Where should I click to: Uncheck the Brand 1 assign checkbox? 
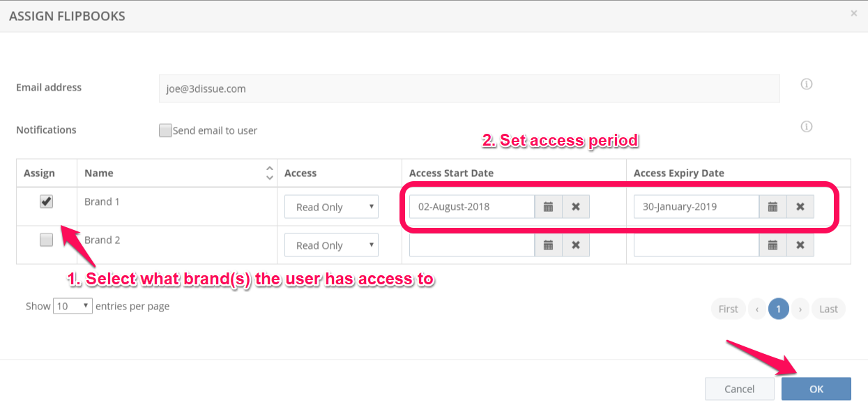pos(46,201)
